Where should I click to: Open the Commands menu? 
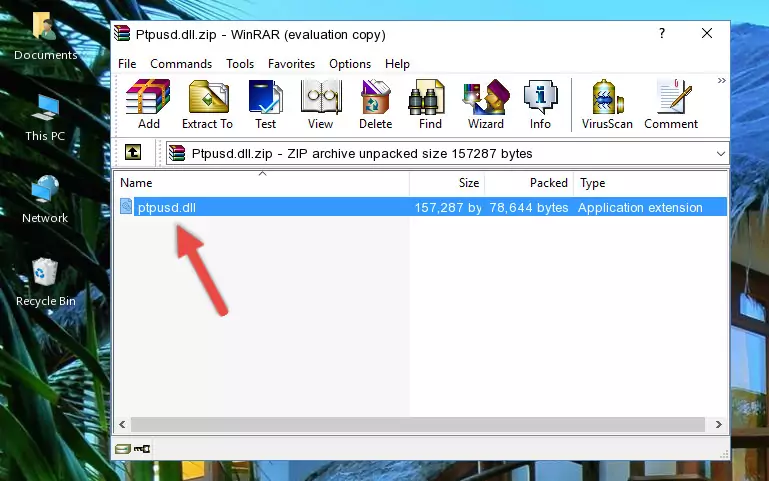coord(181,64)
